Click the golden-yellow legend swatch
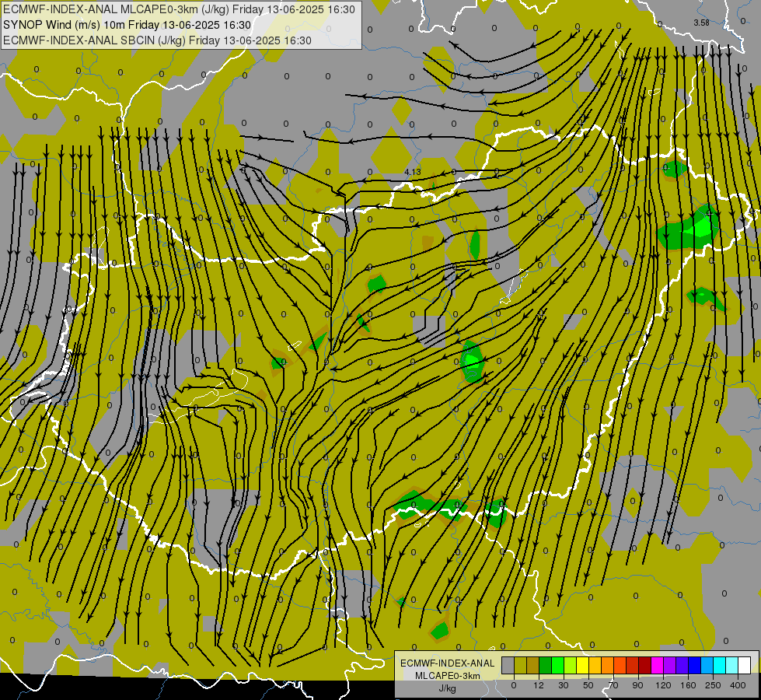The height and width of the screenshot is (700, 761). click(595, 665)
